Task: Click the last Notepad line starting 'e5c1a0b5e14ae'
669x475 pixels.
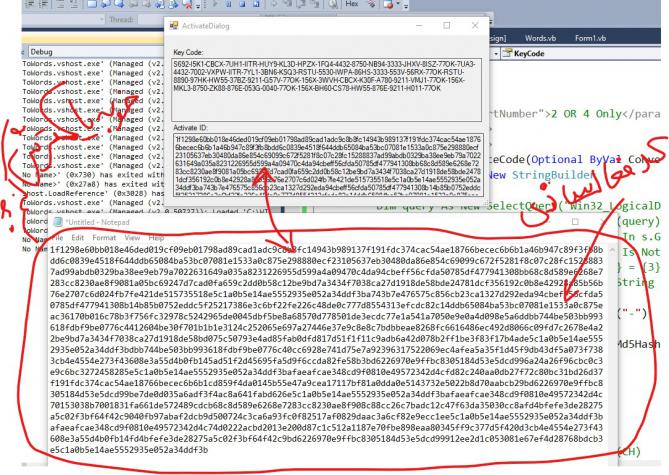Action: coord(129,450)
